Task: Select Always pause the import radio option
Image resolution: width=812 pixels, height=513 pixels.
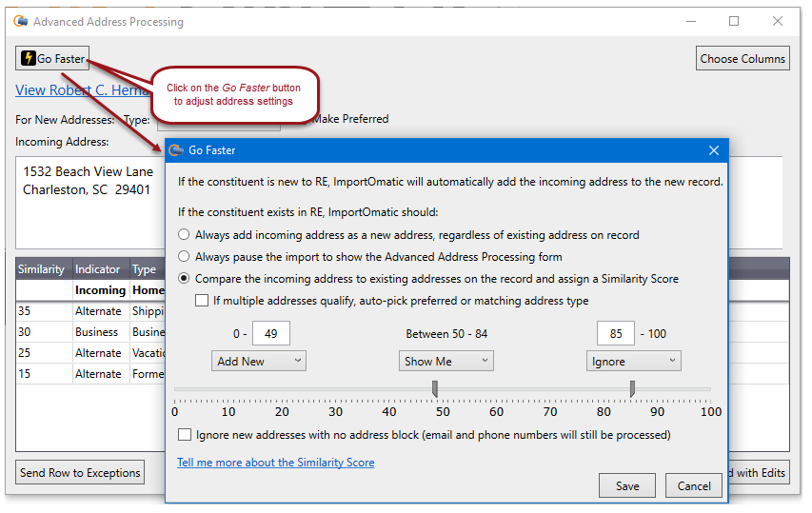Action: [x=184, y=256]
